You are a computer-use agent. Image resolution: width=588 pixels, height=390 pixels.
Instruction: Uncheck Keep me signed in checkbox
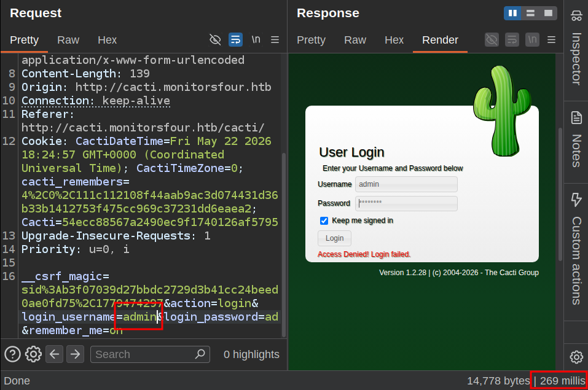point(324,220)
